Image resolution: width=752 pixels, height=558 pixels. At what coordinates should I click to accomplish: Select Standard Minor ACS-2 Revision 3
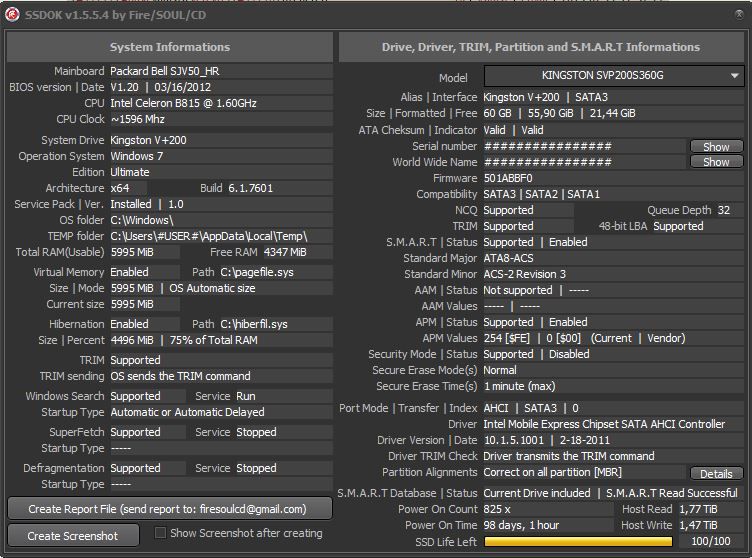525,274
